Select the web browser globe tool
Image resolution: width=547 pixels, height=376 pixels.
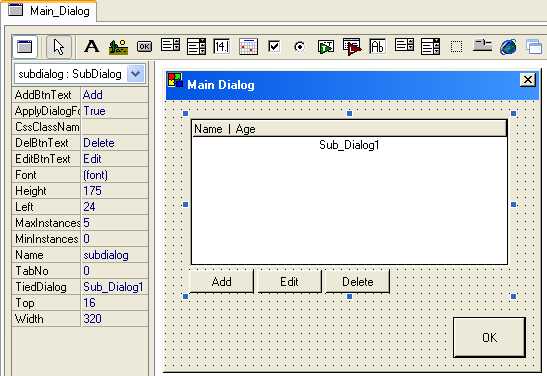point(508,46)
